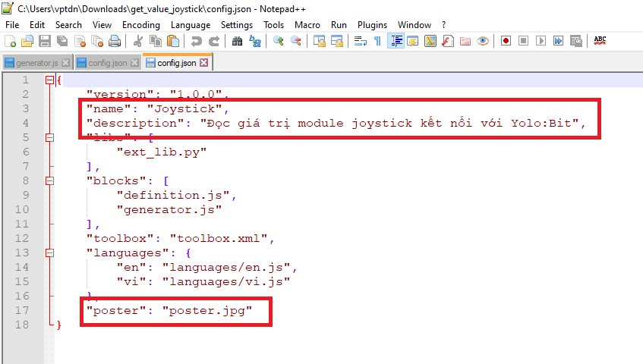Click the Close document icon
Viewport: 643px width, 364px height.
[80, 41]
